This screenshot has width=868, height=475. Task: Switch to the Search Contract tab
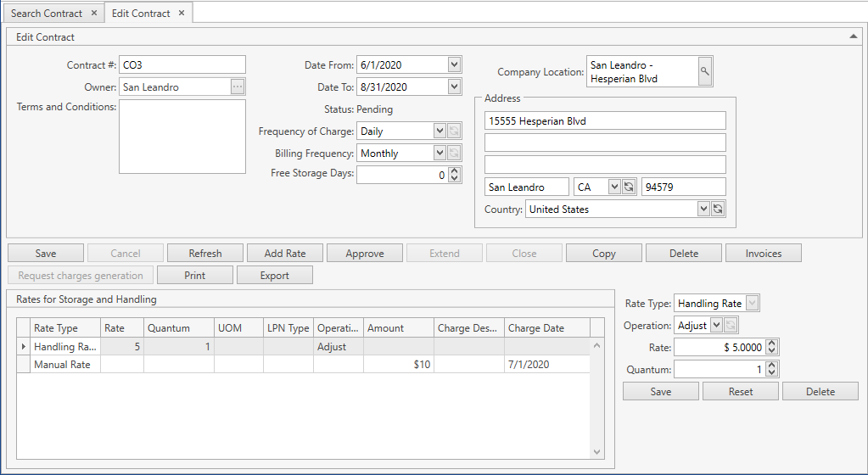tap(47, 14)
